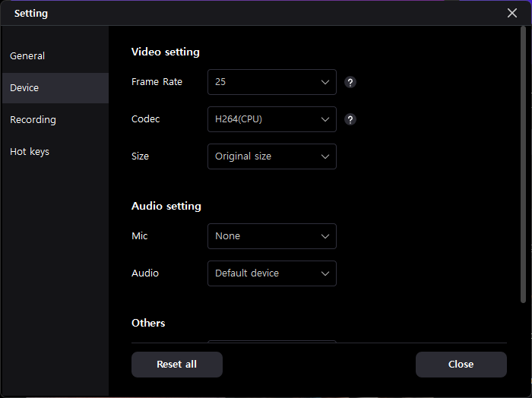Click the help icon beside Codec
The height and width of the screenshot is (398, 532).
(x=350, y=119)
